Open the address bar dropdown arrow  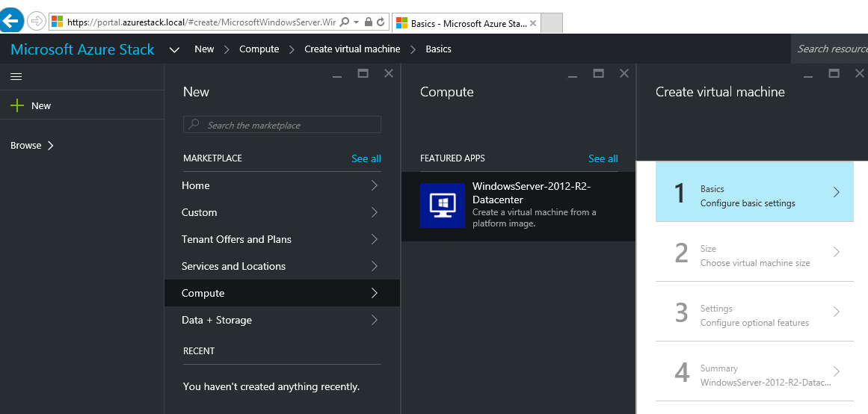(x=357, y=22)
